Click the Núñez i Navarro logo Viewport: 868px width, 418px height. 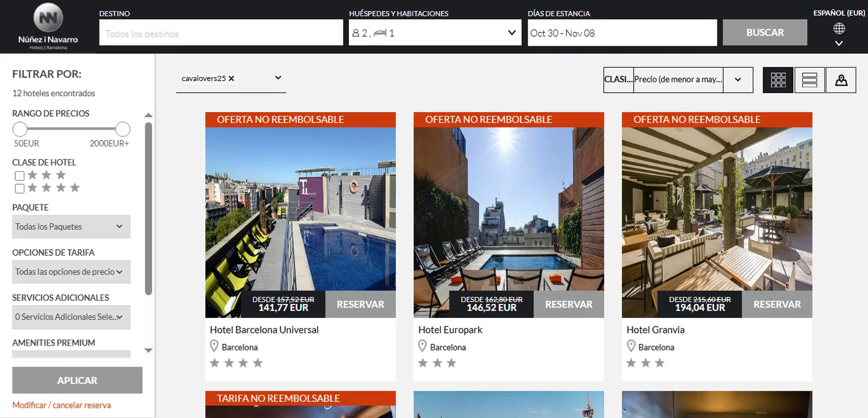[48, 27]
